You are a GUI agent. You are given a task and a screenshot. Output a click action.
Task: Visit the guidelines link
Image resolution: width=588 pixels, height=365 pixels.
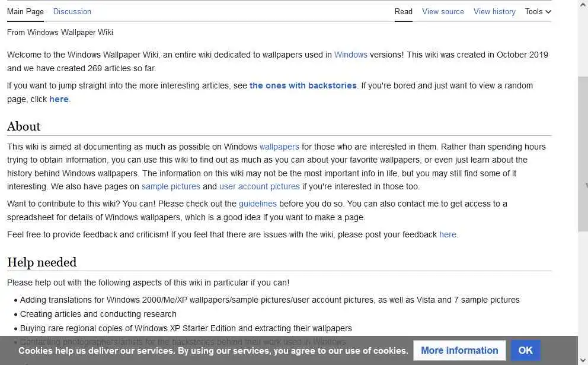click(x=258, y=204)
